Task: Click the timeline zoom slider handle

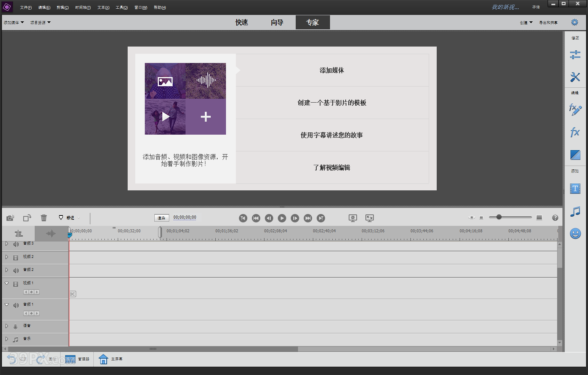Action: (x=499, y=217)
